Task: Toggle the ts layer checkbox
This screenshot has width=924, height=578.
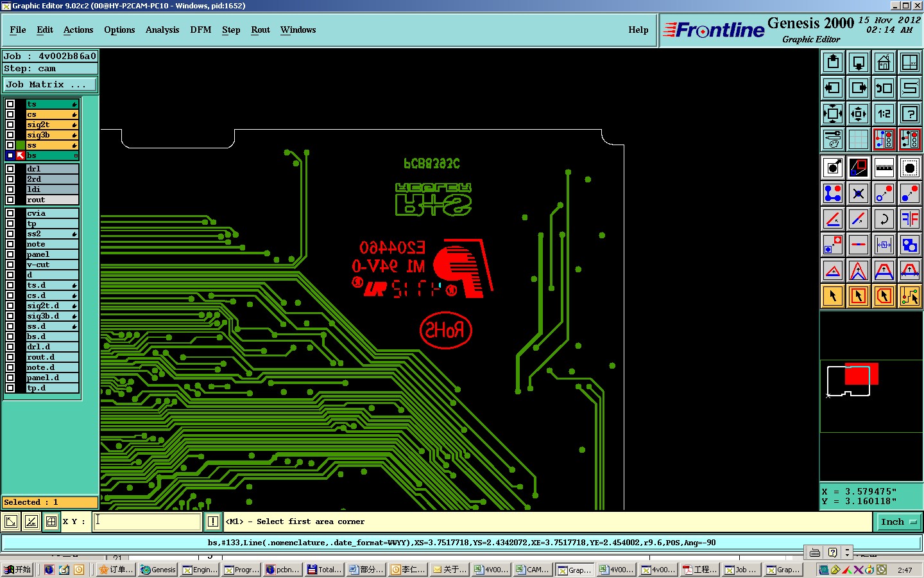Action: tap(10, 104)
